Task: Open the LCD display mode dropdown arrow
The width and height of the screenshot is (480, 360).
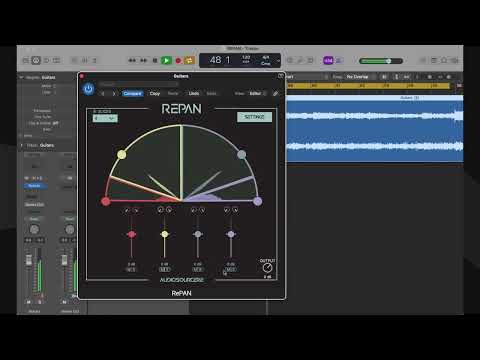Action: [278, 61]
